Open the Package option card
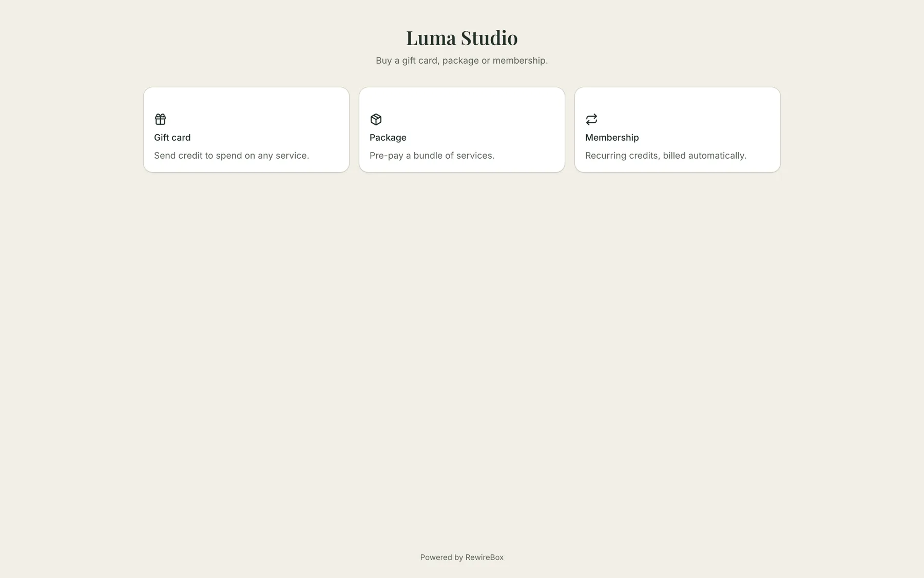Viewport: 924px width, 578px height. click(462, 129)
